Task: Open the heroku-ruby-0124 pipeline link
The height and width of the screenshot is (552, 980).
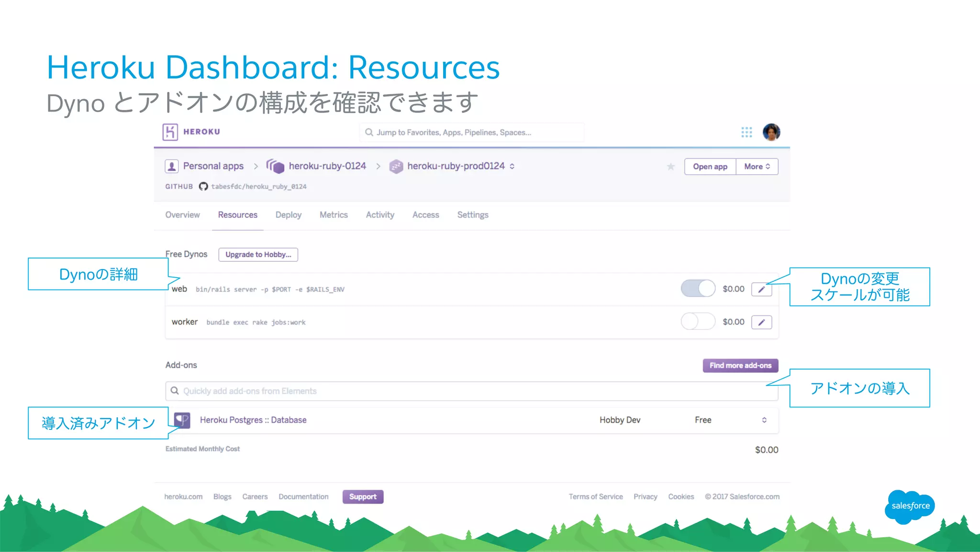Action: coord(327,166)
